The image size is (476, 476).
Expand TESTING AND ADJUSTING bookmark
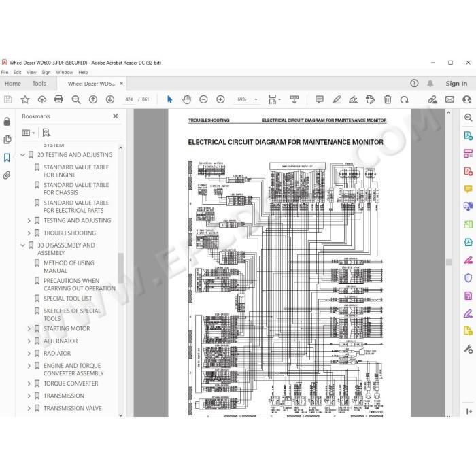29,221
